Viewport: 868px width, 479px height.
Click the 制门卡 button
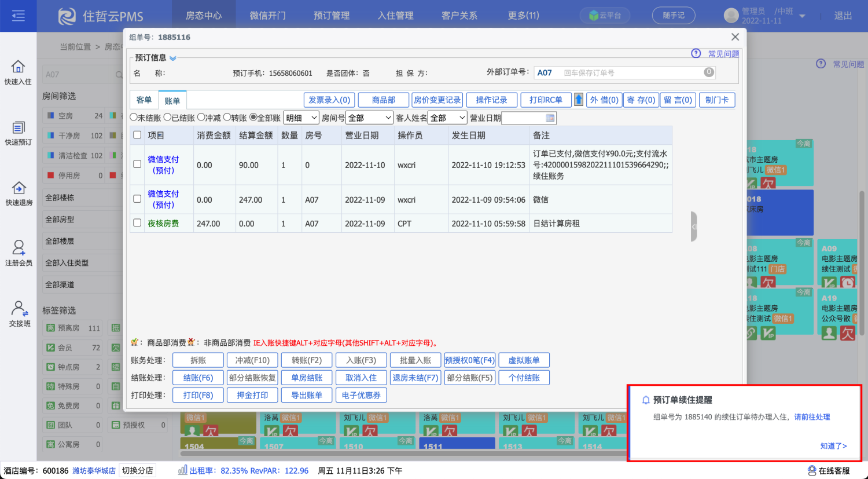pos(717,100)
